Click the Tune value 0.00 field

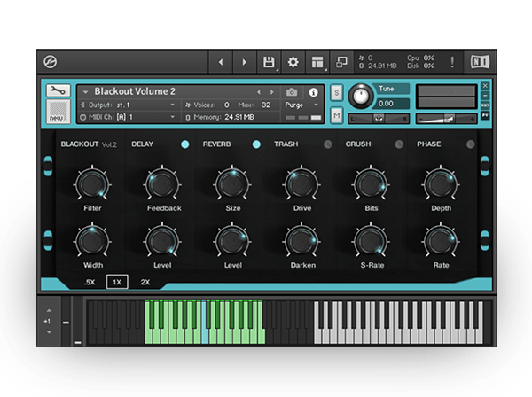coord(390,104)
